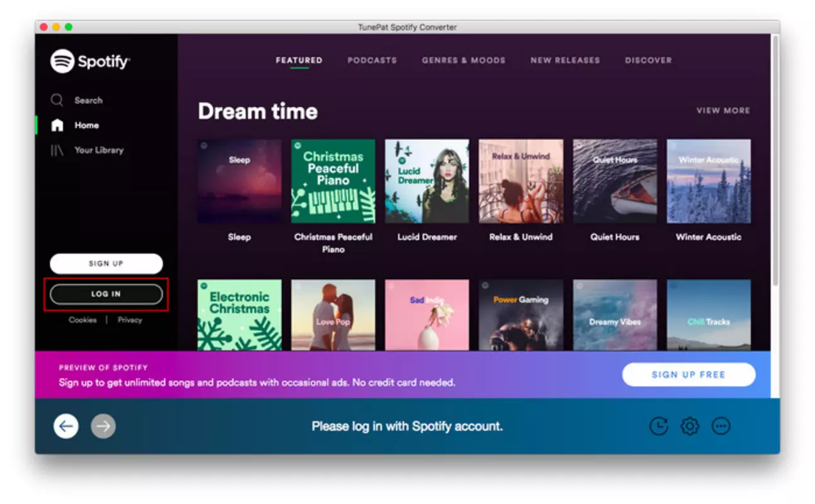
Task: Open Christmas Peaceful Piano playlist cover
Action: click(x=333, y=181)
